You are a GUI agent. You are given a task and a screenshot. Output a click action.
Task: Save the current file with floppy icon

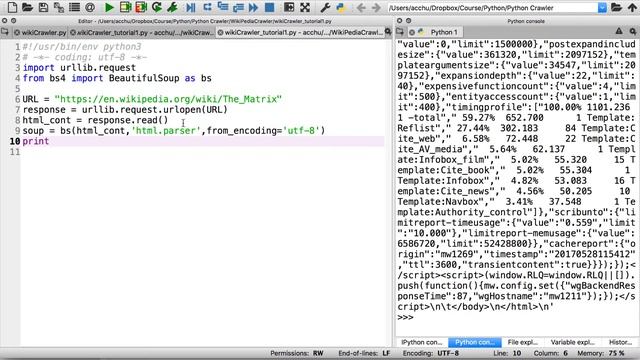[x=43, y=7]
